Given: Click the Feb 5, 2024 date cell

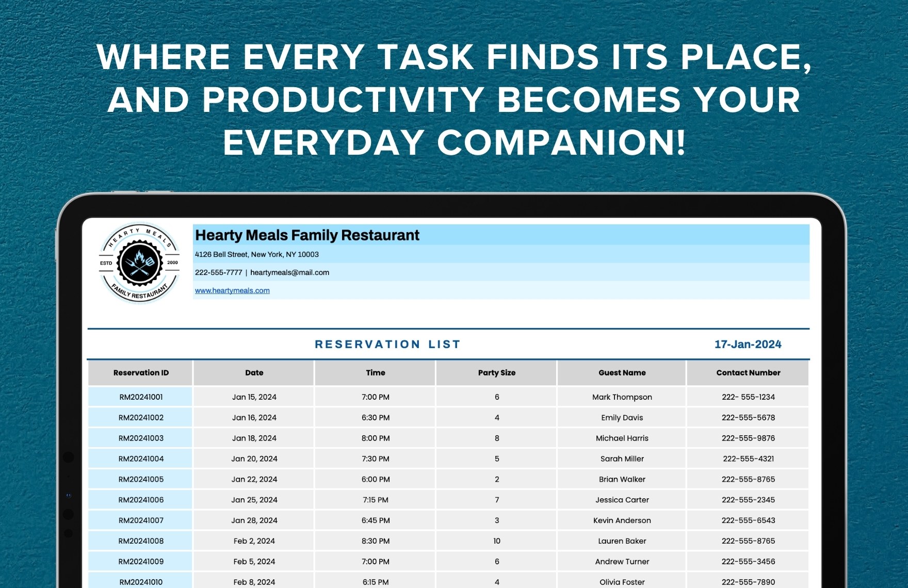Looking at the screenshot, I should 254,562.
